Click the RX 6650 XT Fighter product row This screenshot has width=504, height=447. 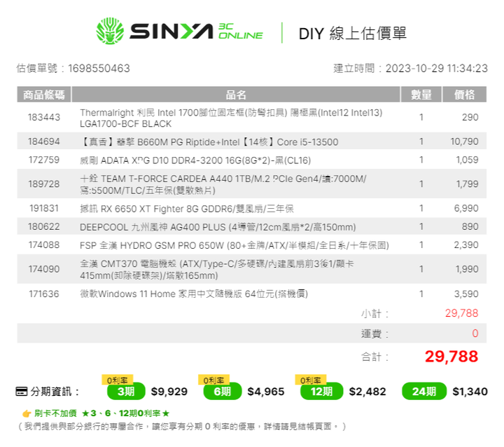coord(252,209)
